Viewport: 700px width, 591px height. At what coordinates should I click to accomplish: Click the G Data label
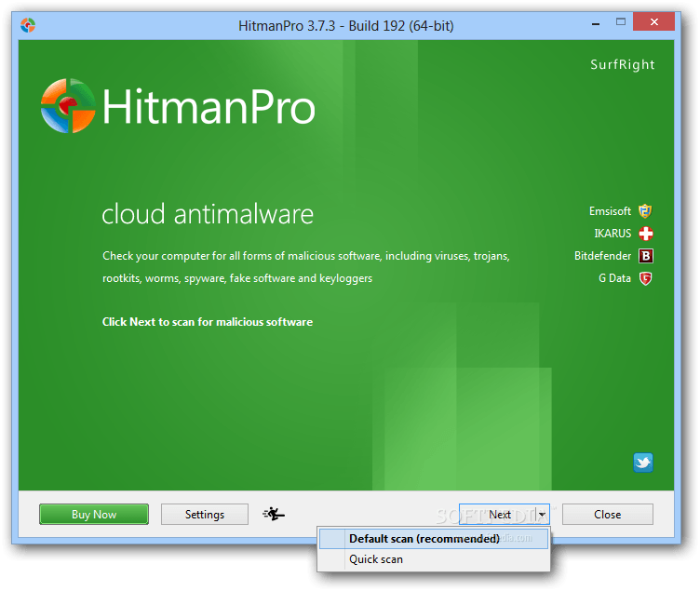coord(614,278)
